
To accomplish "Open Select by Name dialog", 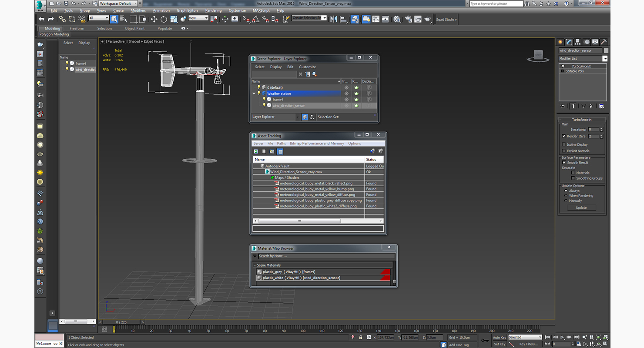I will pos(124,19).
